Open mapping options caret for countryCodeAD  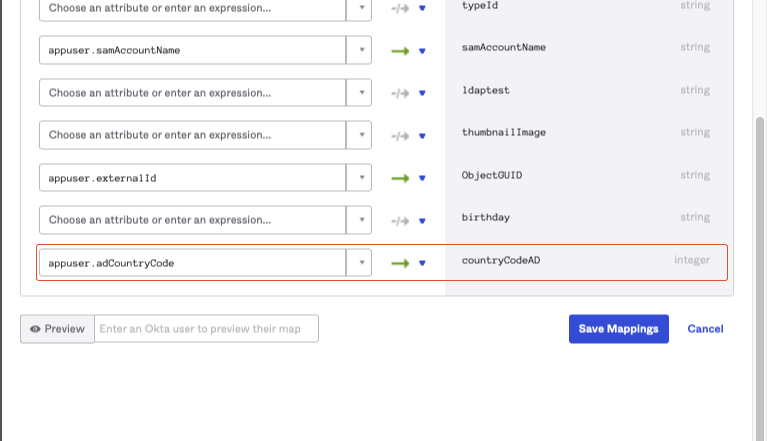pos(422,263)
